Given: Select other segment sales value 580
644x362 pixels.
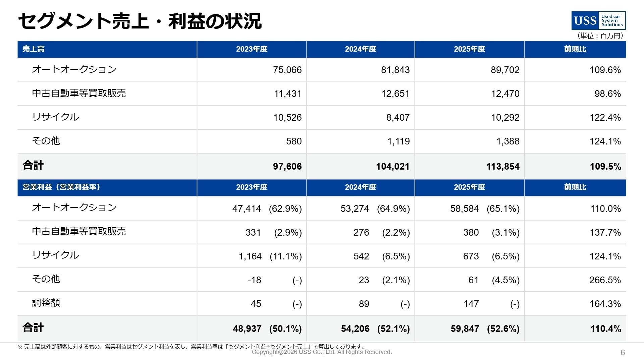Looking at the screenshot, I should point(294,141).
